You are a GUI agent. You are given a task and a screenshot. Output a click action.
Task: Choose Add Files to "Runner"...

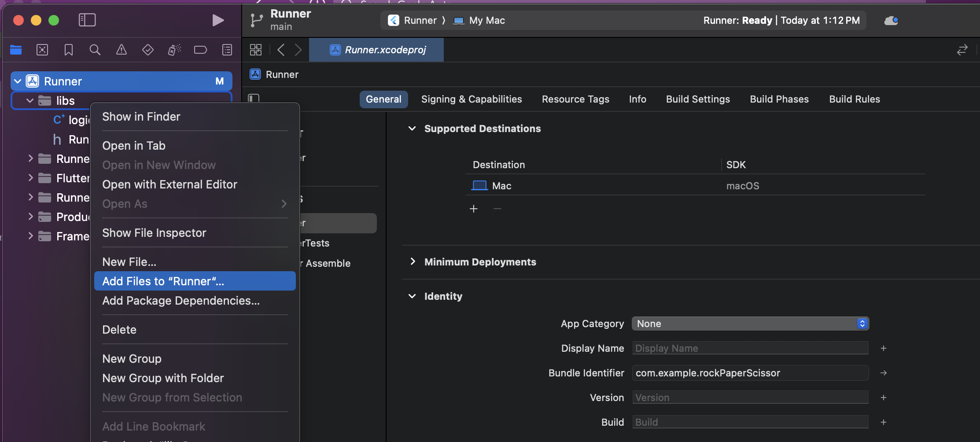click(x=195, y=281)
